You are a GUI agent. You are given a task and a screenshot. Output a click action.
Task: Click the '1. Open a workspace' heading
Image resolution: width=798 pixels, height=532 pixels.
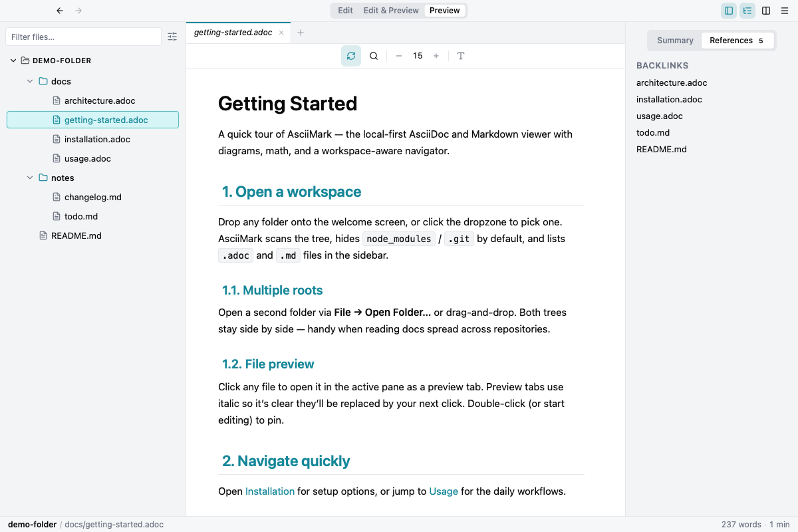291,192
